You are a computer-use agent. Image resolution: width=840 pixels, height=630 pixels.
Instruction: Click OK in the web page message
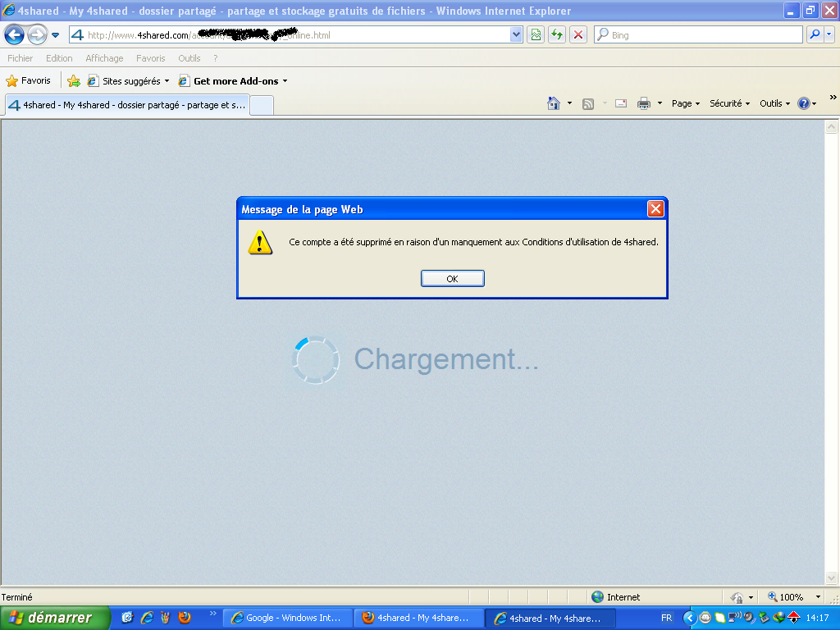pyautogui.click(x=453, y=279)
